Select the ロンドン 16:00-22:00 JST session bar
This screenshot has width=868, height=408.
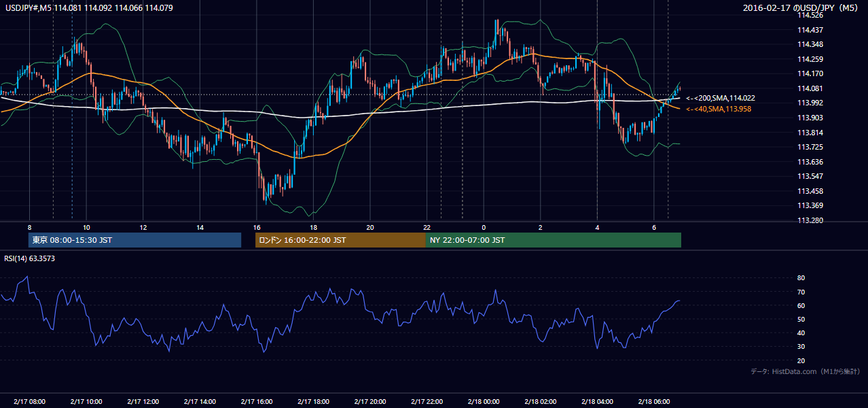tap(340, 240)
